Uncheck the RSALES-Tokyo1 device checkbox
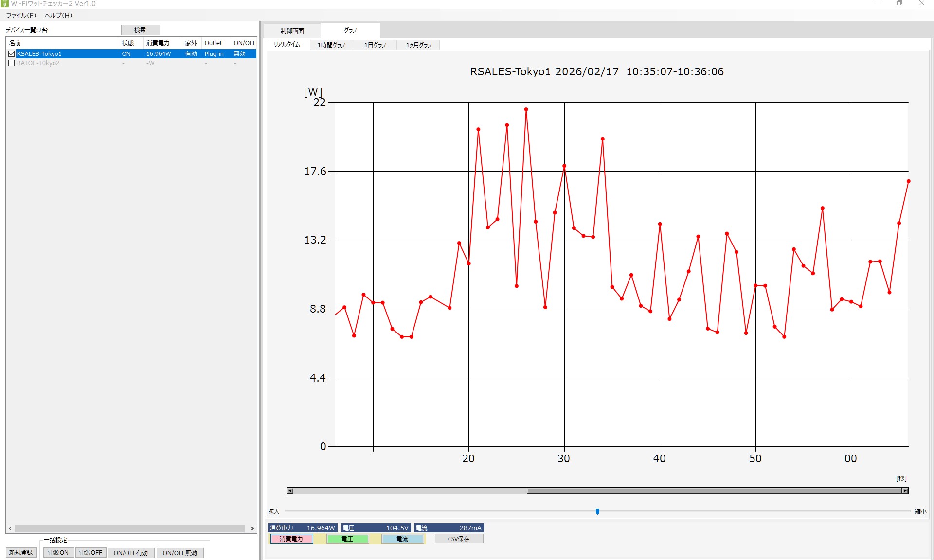 click(x=12, y=54)
